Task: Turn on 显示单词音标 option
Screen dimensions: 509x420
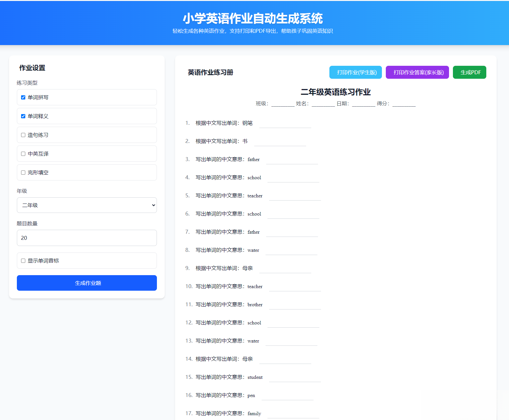Action: (x=23, y=261)
